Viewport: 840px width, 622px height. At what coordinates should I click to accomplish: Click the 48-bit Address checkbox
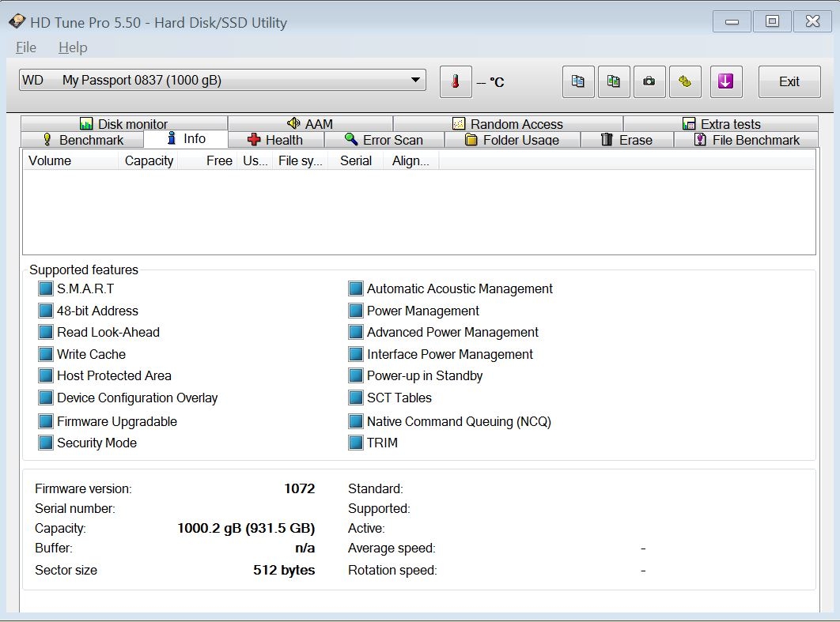click(46, 311)
